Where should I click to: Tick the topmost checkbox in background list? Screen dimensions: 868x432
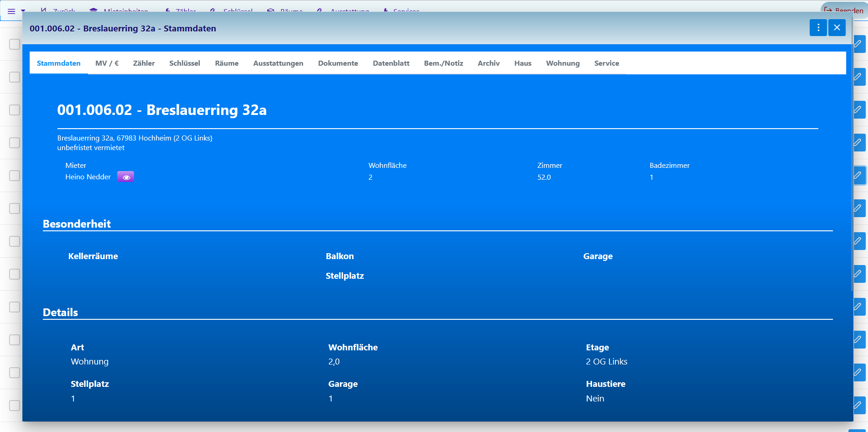click(x=15, y=44)
